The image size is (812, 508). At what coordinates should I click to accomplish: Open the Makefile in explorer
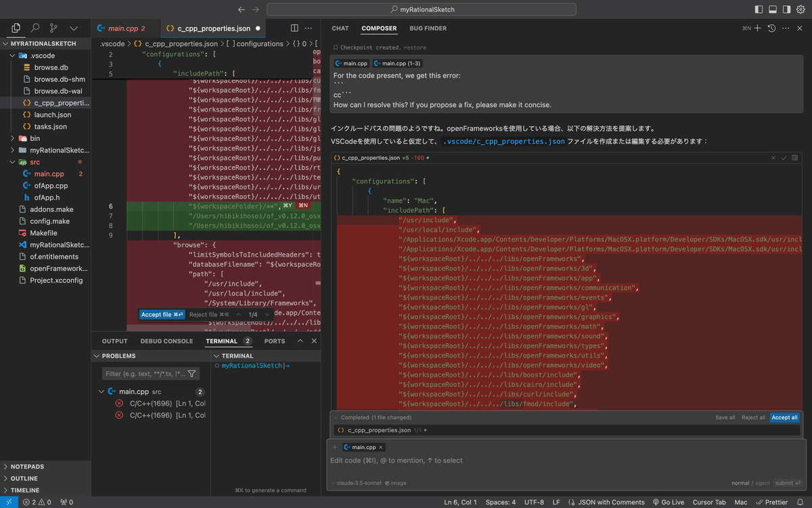pyautogui.click(x=43, y=233)
